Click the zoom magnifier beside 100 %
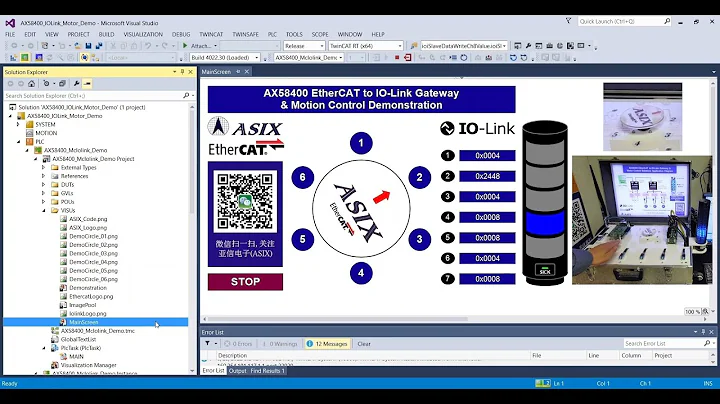 [x=705, y=312]
